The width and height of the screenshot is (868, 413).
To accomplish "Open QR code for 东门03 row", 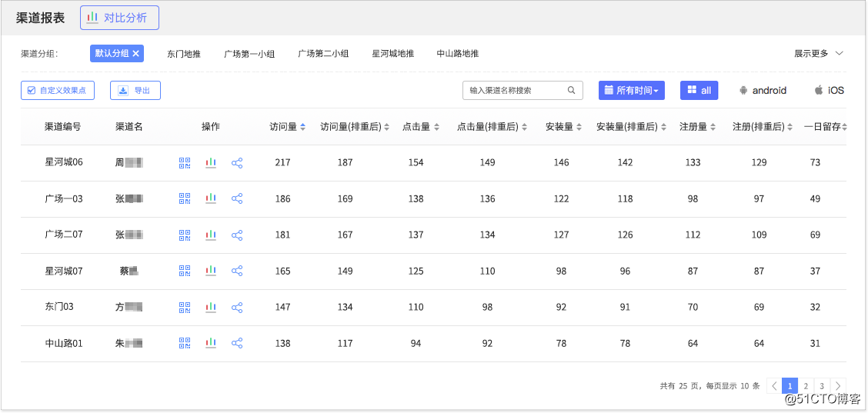I will click(185, 308).
